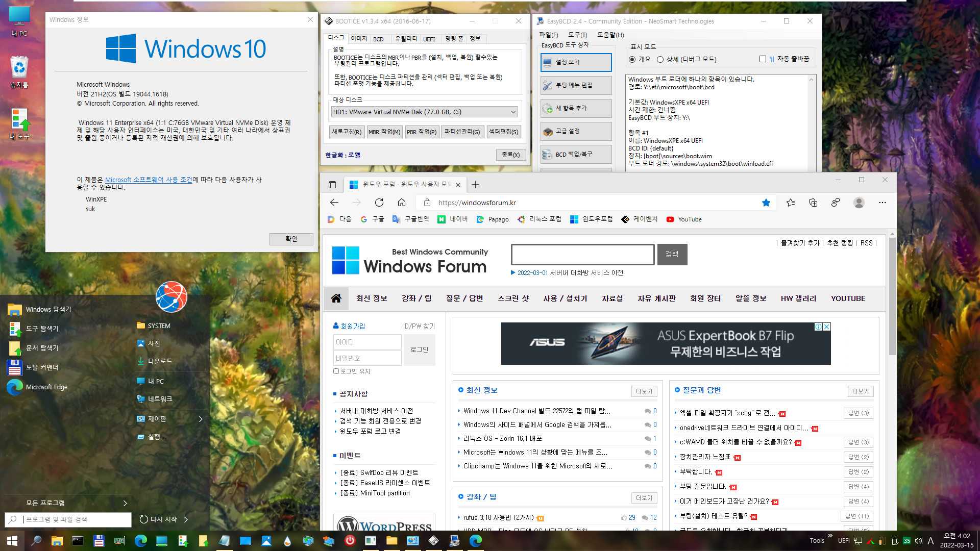This screenshot has height=551, width=980.
Task: Click 회원가입 link on forum
Action: pos(353,326)
